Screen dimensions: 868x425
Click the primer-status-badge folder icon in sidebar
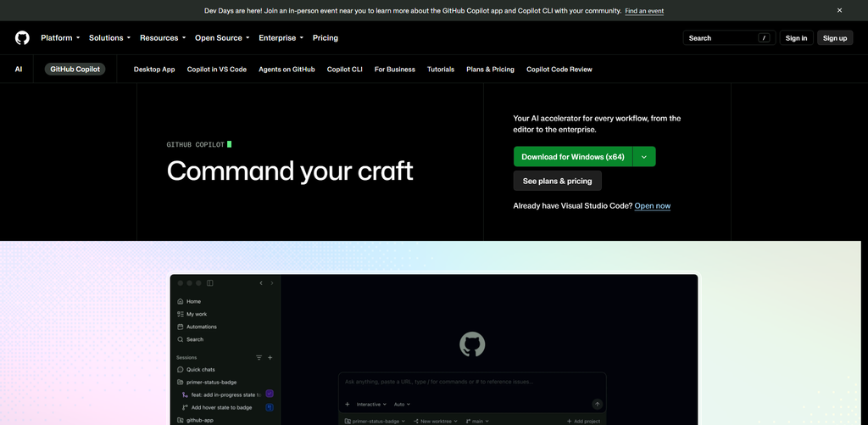click(180, 383)
